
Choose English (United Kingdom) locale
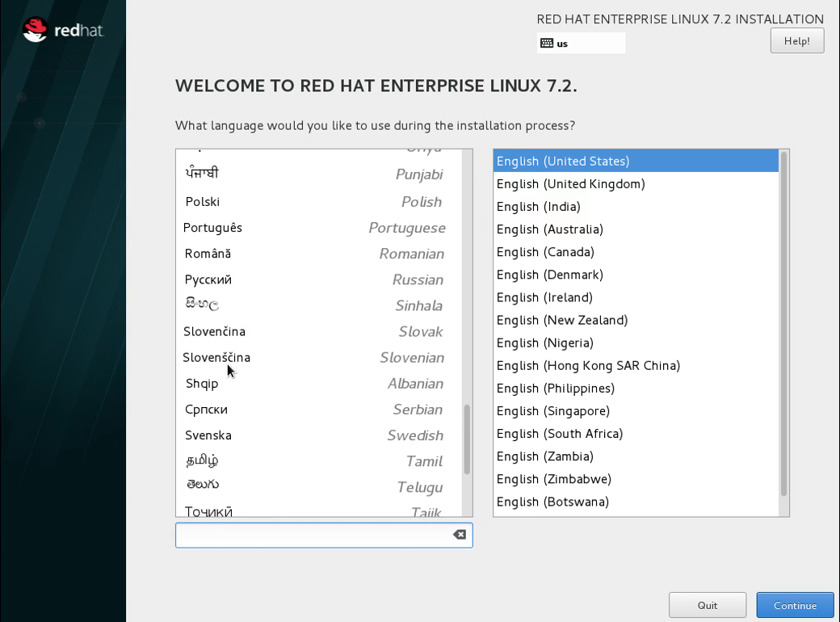(x=636, y=183)
